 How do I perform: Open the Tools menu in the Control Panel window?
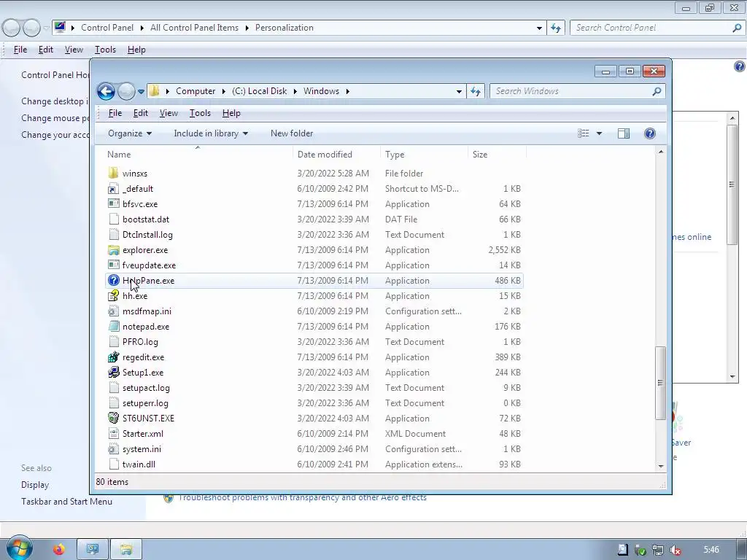pyautogui.click(x=105, y=50)
